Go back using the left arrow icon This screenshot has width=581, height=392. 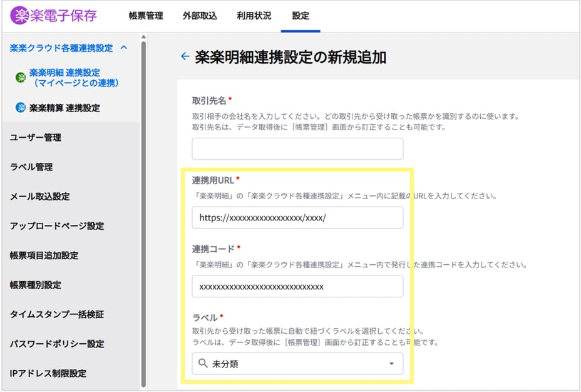tap(185, 56)
